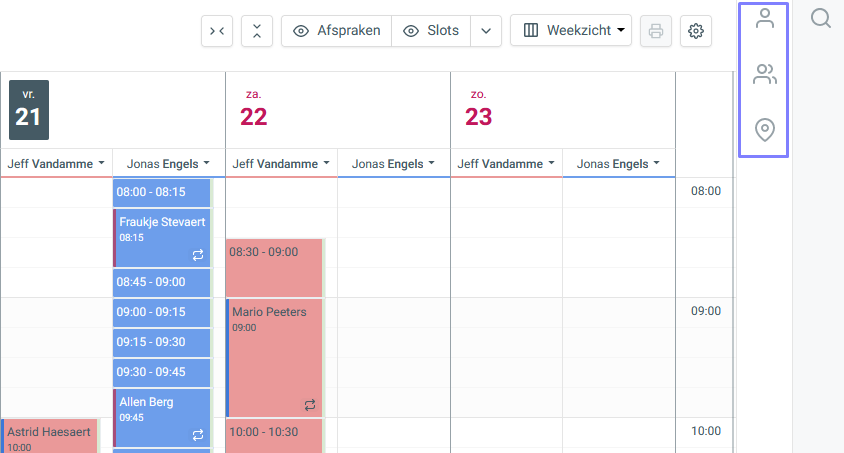Viewport: 844px width, 453px height.
Task: Toggle Afspraken visibility
Action: pos(337,31)
